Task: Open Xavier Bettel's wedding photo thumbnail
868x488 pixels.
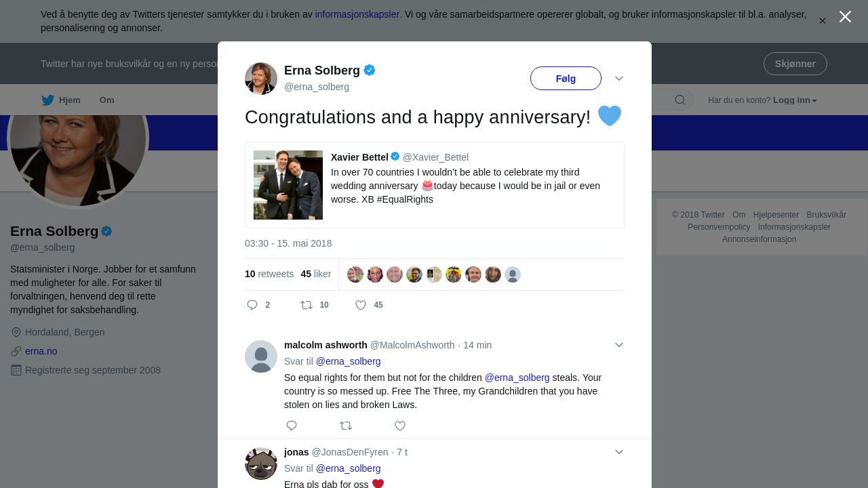Action: pyautogui.click(x=288, y=185)
